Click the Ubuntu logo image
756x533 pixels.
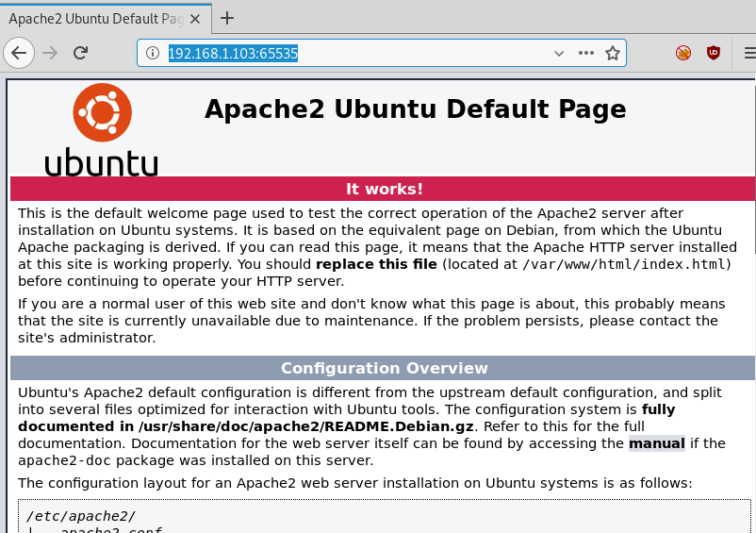coord(101,129)
